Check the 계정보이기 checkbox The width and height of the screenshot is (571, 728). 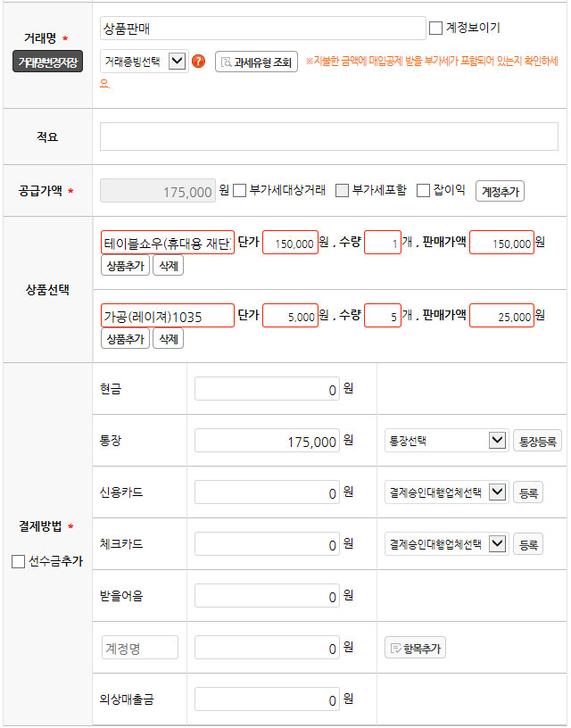point(435,28)
